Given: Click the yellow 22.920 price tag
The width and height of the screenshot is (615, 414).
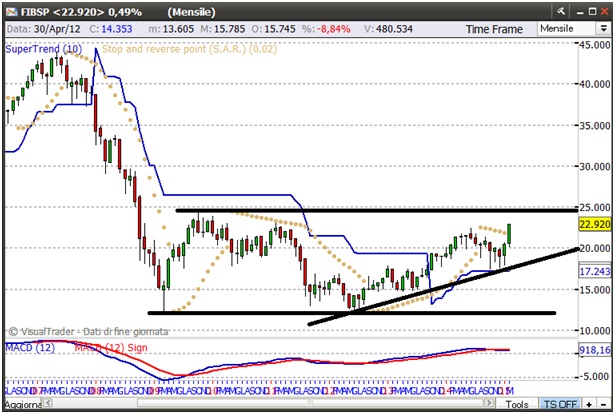Looking at the screenshot, I should tap(595, 224).
